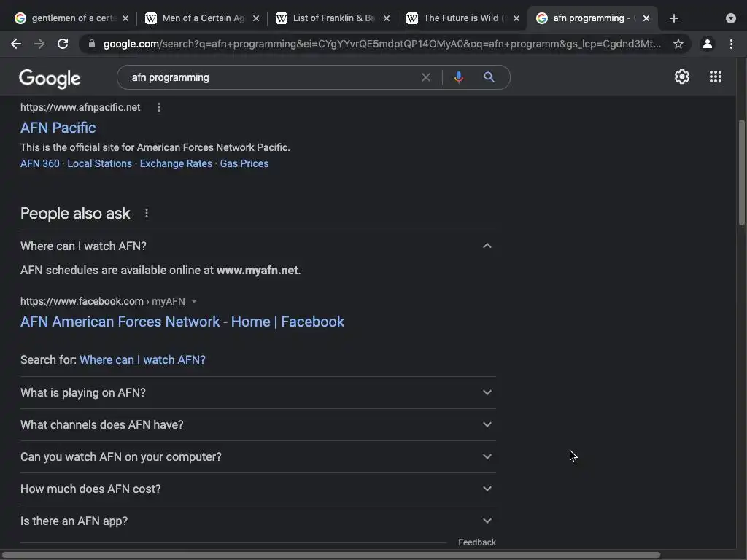Expand 'Can you watch AFN on your computer?'

(258, 457)
